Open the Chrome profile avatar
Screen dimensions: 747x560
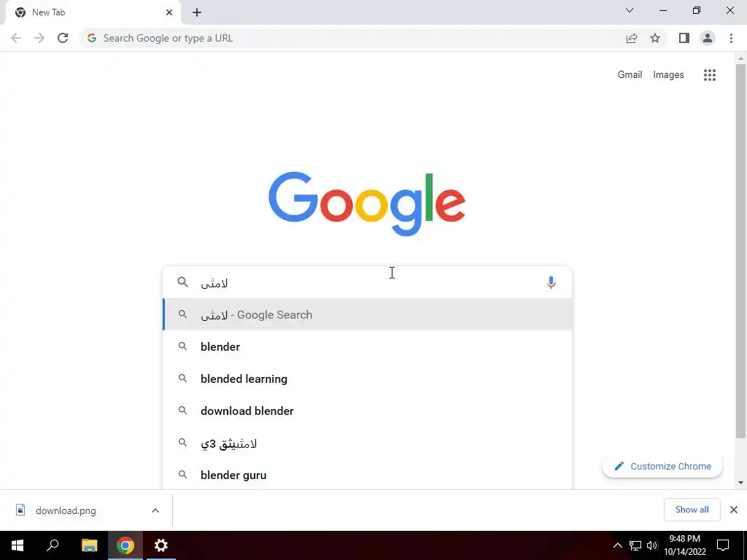pos(708,38)
